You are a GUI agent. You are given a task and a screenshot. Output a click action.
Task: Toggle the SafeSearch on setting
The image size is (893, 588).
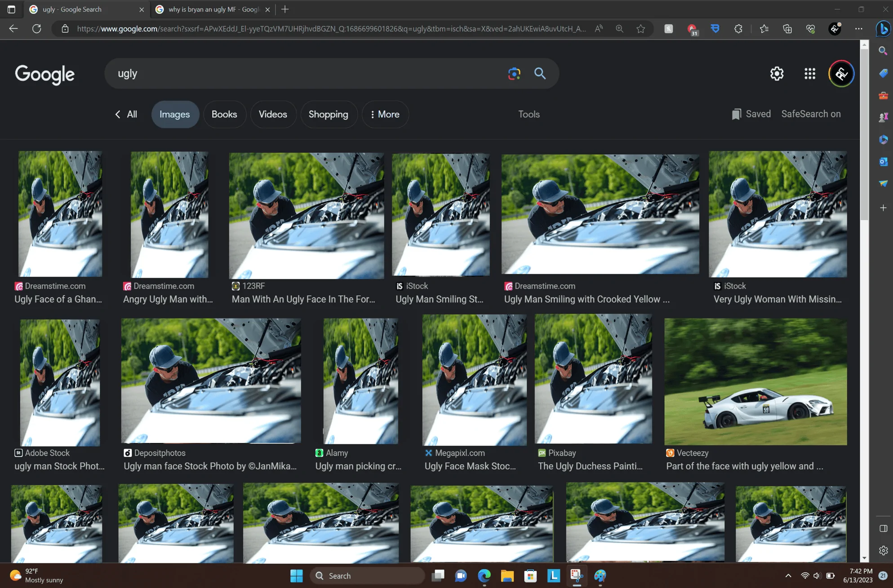click(811, 114)
